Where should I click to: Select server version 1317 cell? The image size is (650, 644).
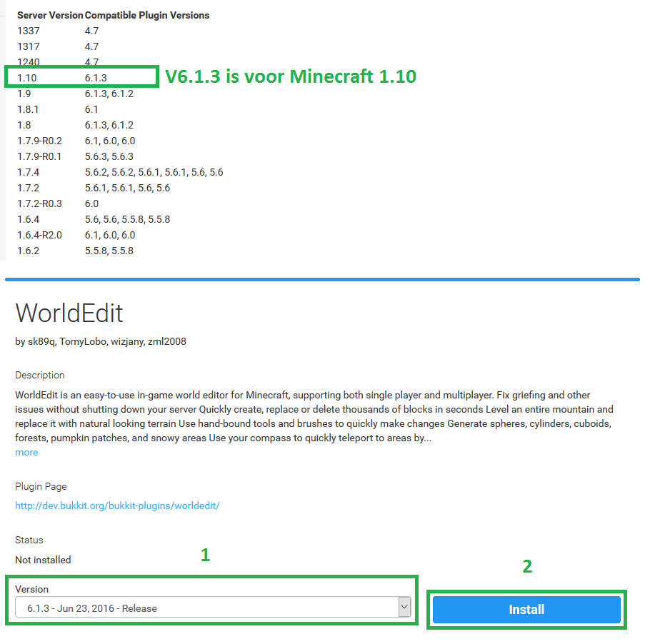coord(28,46)
